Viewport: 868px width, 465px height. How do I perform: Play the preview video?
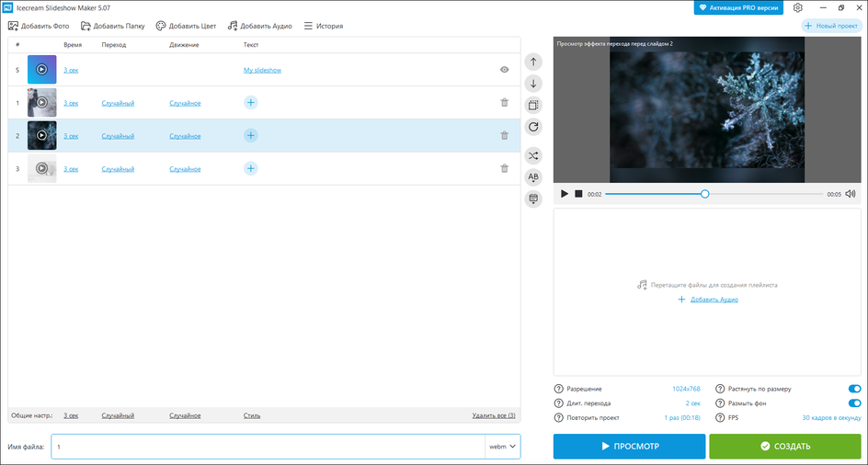pyautogui.click(x=565, y=194)
